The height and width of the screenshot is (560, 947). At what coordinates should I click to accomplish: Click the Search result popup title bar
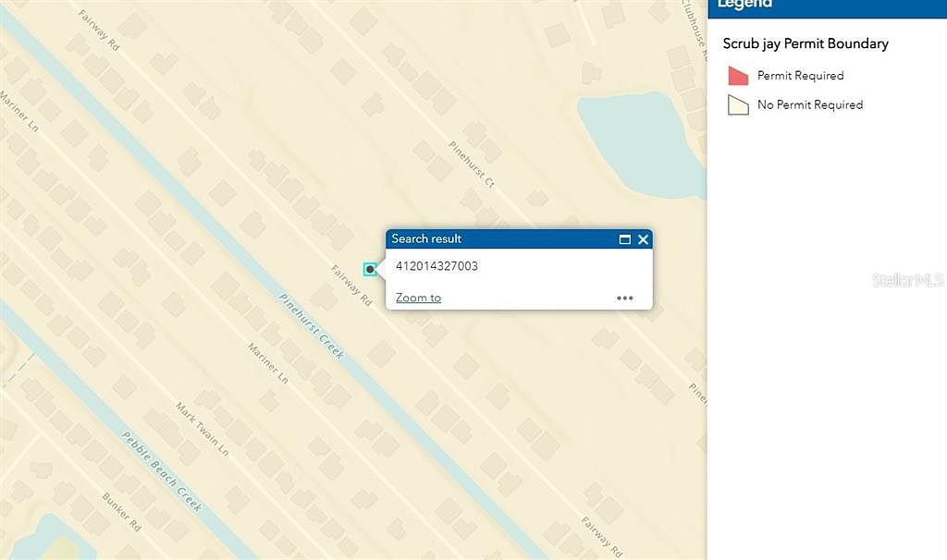click(x=499, y=239)
